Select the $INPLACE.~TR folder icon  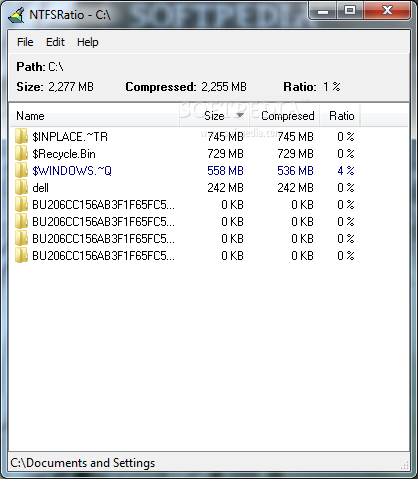(22, 137)
